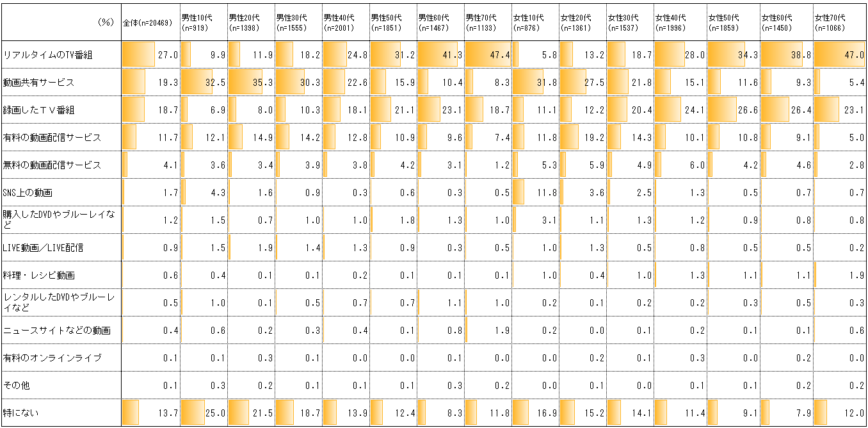Click the "有料のオンラインライブ" row label

point(52,358)
